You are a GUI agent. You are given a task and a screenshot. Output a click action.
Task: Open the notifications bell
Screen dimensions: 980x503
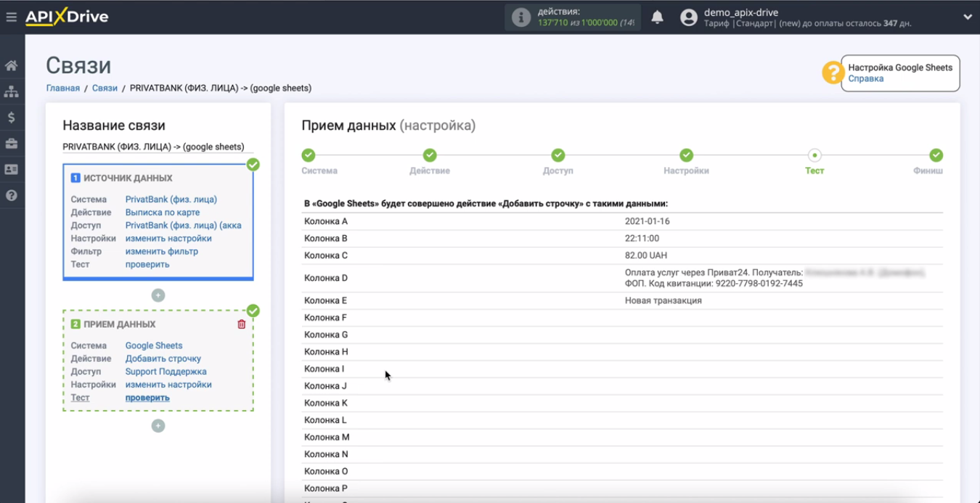point(657,17)
